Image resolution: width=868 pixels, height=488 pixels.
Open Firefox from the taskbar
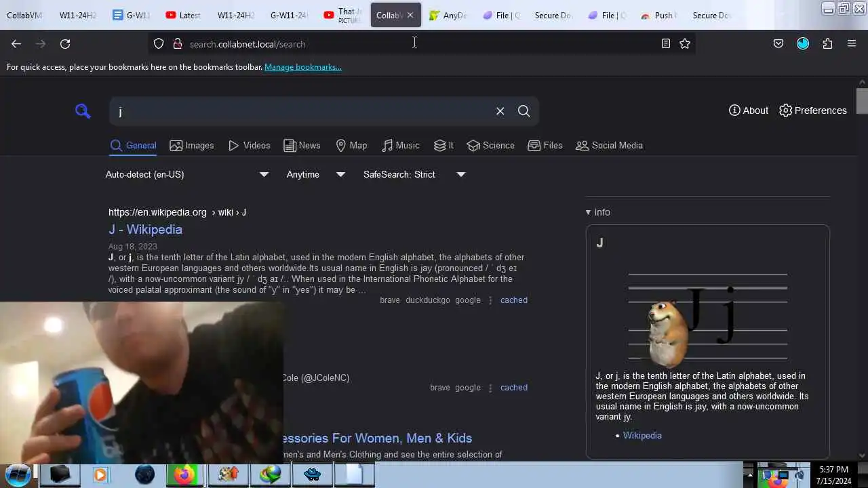coord(184,475)
